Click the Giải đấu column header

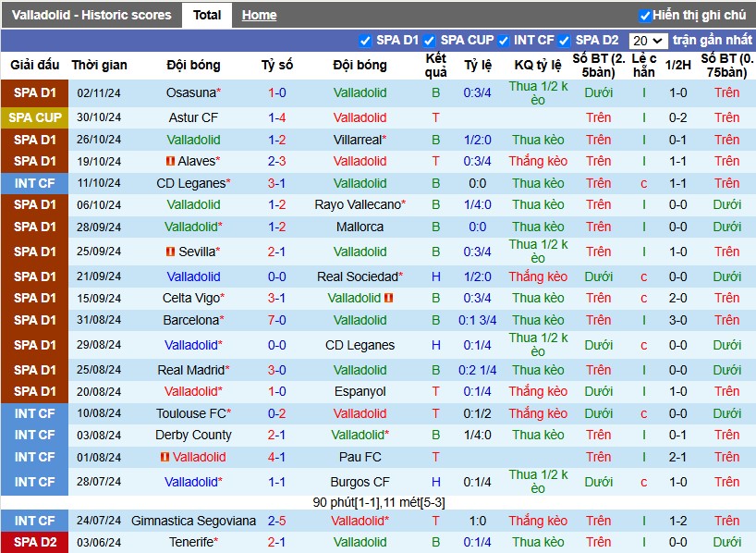[35, 65]
